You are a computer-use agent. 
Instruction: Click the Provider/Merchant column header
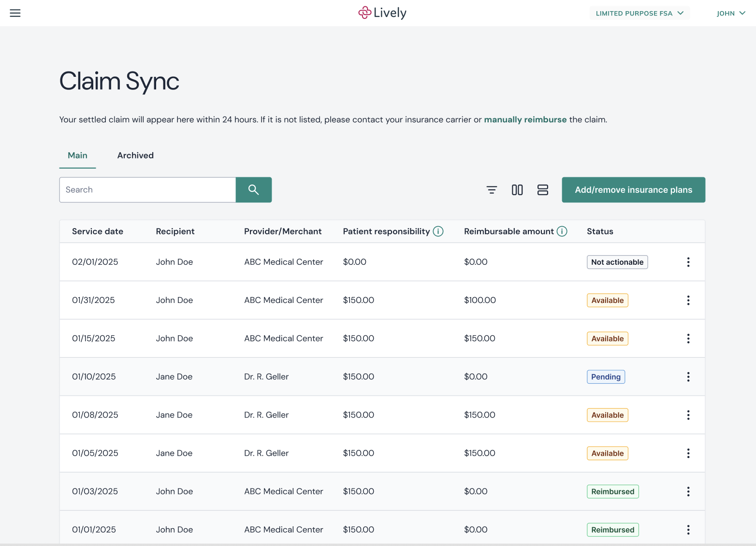pyautogui.click(x=283, y=231)
